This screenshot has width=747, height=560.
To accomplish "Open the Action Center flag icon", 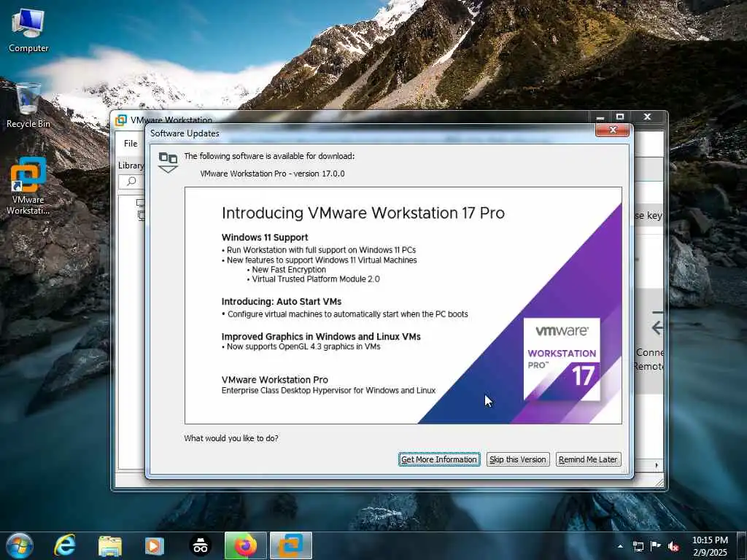I will (656, 546).
